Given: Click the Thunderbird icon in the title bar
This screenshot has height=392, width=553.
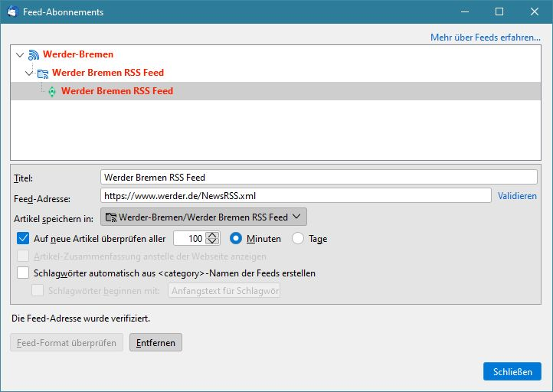Looking at the screenshot, I should pyautogui.click(x=13, y=11).
